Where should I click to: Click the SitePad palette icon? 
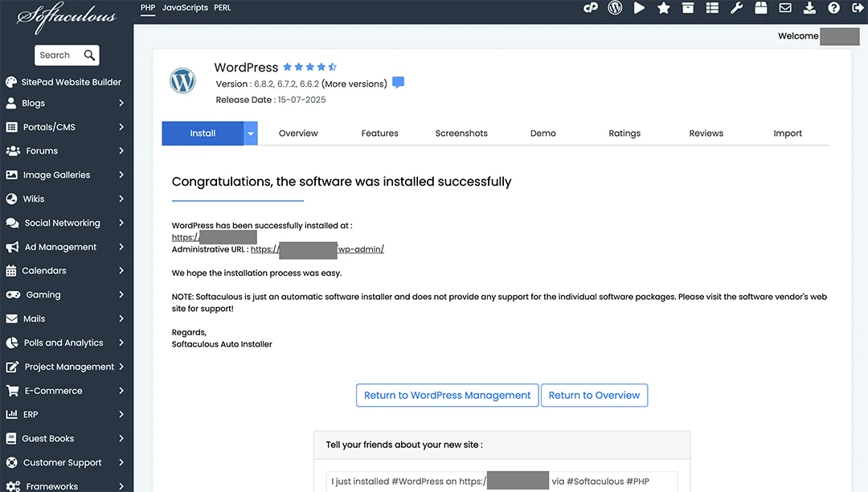click(11, 82)
